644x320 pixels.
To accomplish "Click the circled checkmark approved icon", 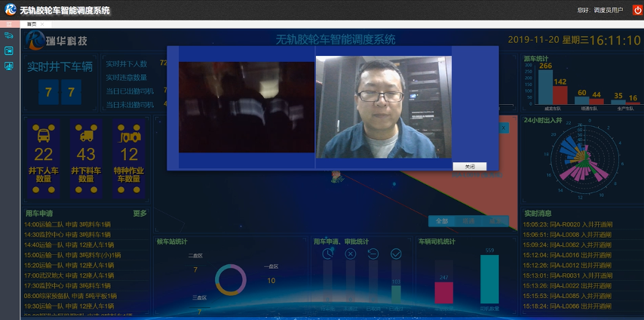I will click(396, 254).
